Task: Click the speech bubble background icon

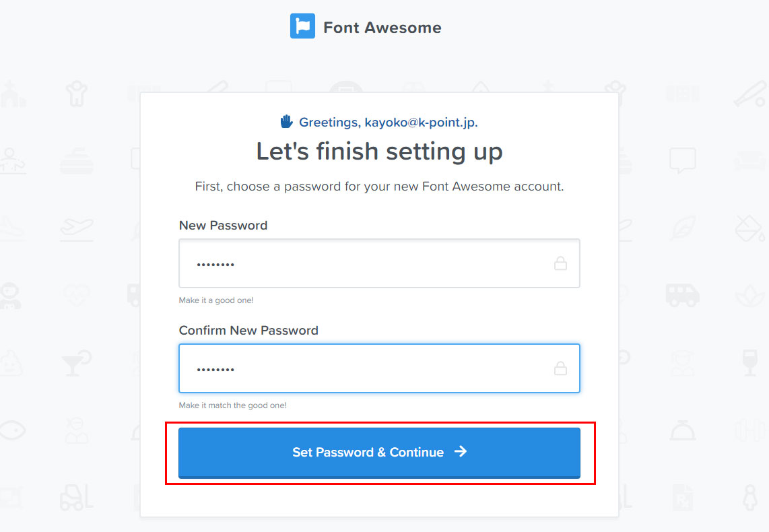Action: [682, 160]
